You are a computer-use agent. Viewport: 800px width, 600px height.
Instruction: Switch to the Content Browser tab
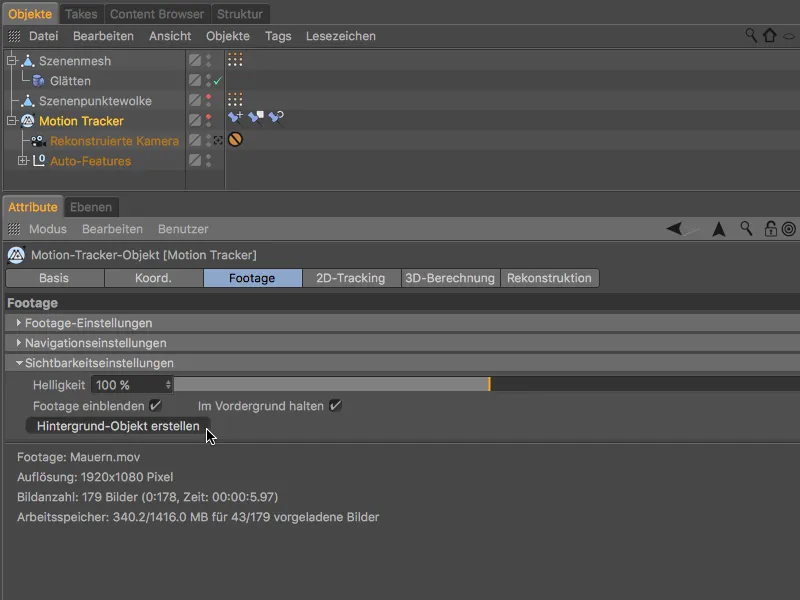pyautogui.click(x=157, y=14)
